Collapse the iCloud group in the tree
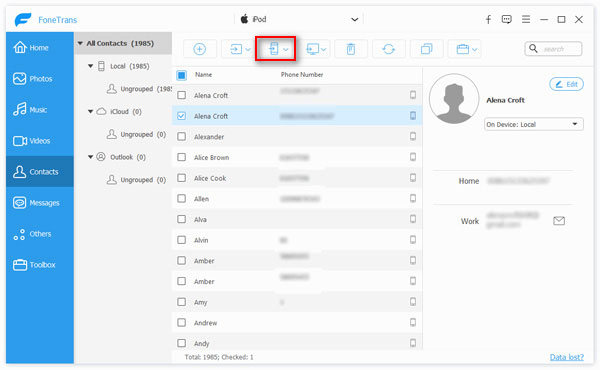Viewport: 600px width, 370px height. (91, 112)
